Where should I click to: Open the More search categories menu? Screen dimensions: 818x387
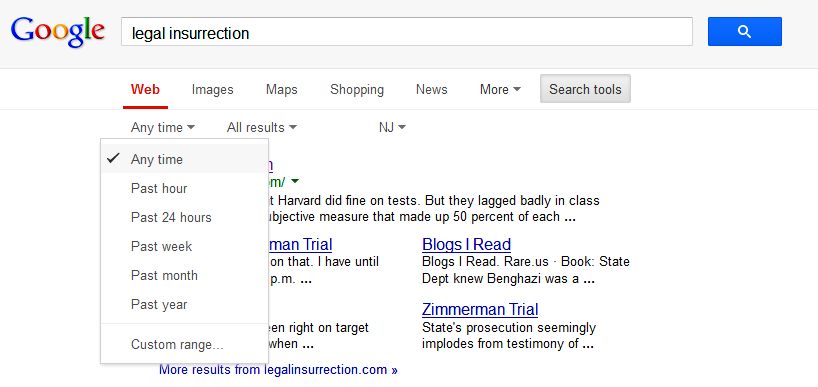500,90
